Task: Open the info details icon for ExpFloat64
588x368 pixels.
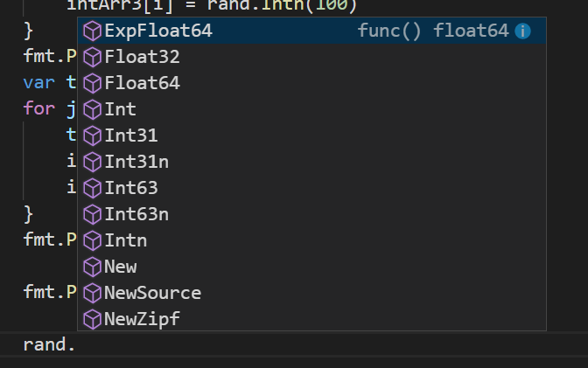Action: tap(523, 31)
